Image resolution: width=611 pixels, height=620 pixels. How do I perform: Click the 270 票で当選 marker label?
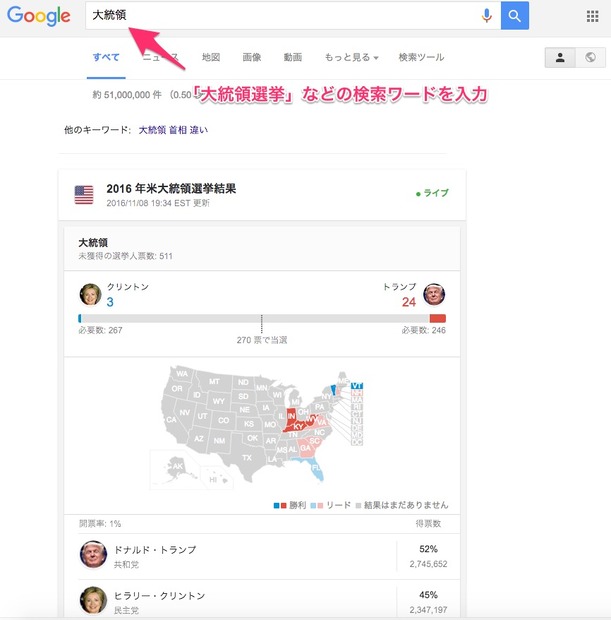pyautogui.click(x=262, y=340)
